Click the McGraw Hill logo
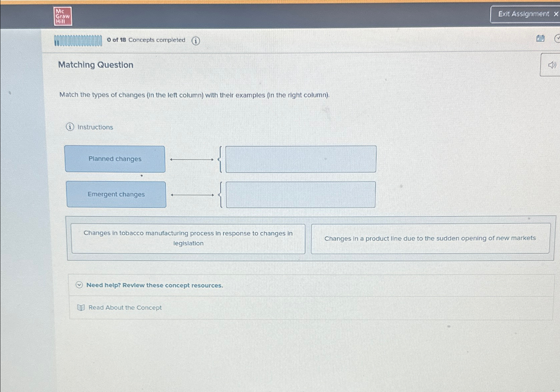 62,16
